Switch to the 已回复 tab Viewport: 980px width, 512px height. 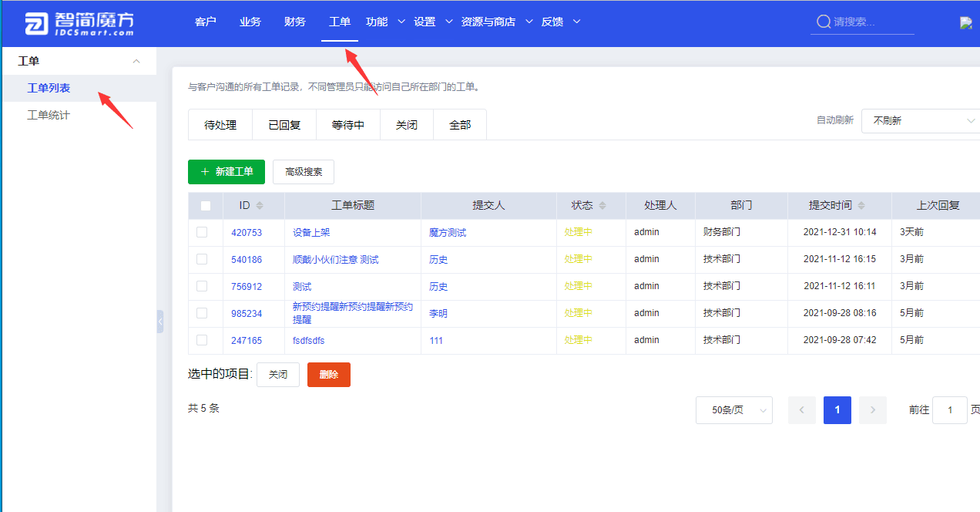point(284,125)
